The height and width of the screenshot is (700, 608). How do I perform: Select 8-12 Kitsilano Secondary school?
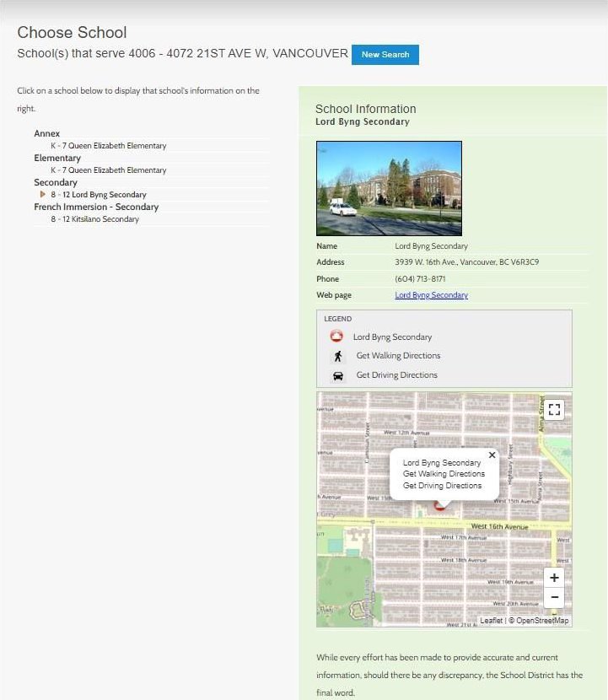click(94, 219)
